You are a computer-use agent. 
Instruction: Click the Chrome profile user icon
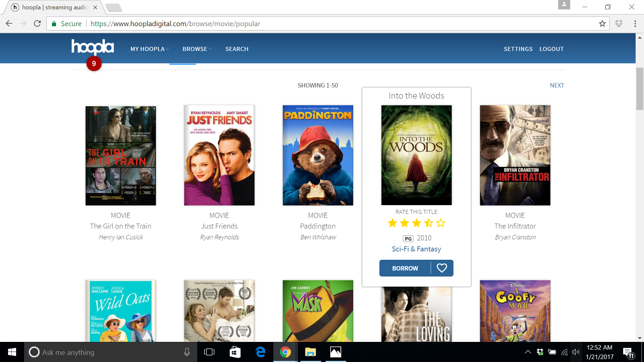point(564,4)
